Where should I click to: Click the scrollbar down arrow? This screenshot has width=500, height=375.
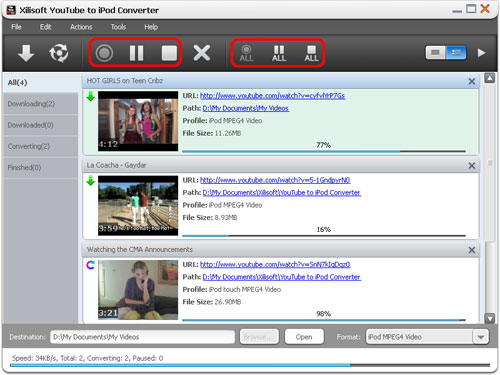point(489,319)
